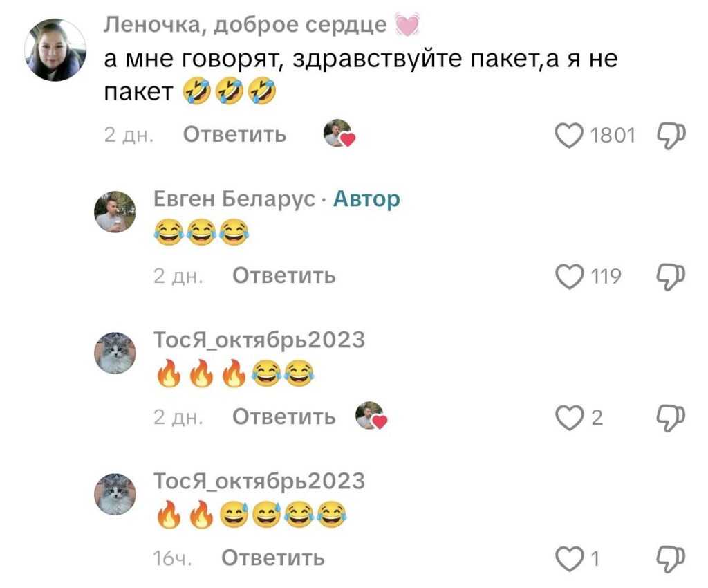Dislike Евген Беларус author reply
The width and height of the screenshot is (708, 588).
point(671,277)
